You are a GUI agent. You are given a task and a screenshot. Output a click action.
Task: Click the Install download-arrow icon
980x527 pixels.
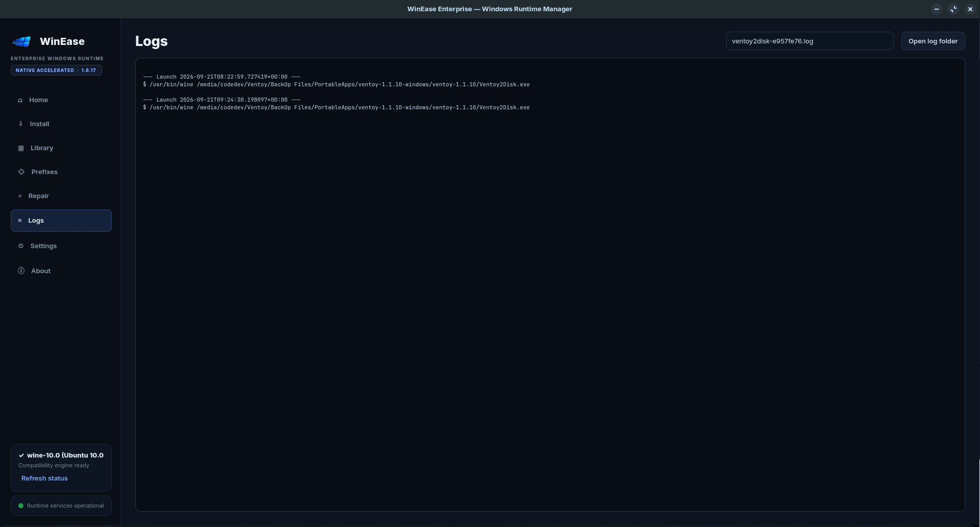20,124
